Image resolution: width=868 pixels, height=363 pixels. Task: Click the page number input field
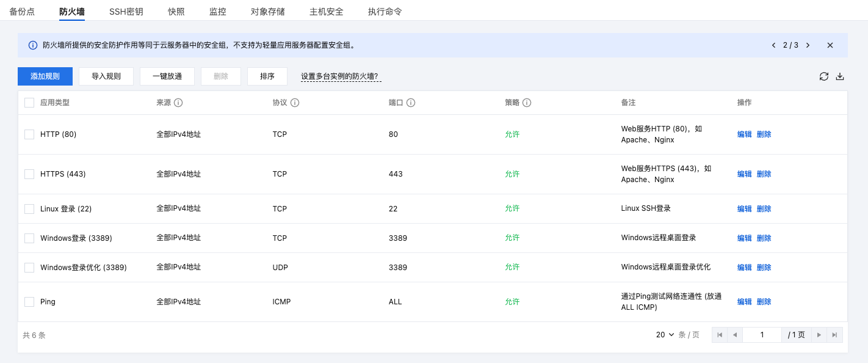tap(762, 335)
